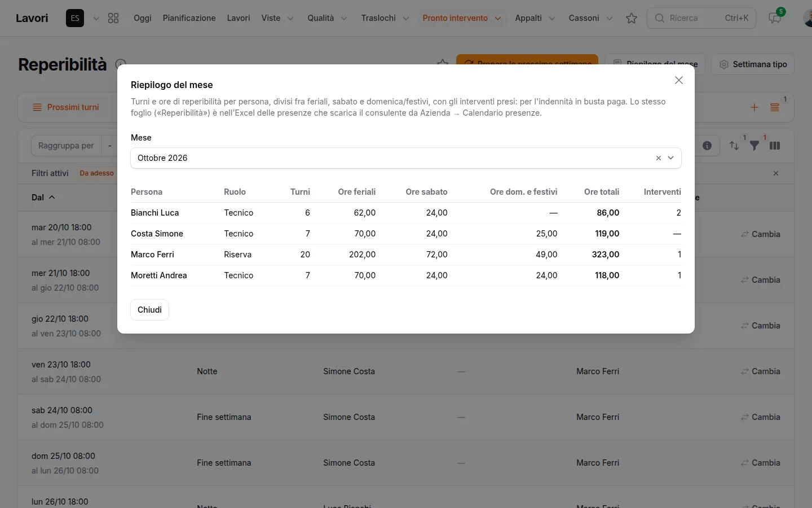Viewport: 812px width, 508px height.
Task: Click the Ore totali value 119,00
Action: point(606,234)
